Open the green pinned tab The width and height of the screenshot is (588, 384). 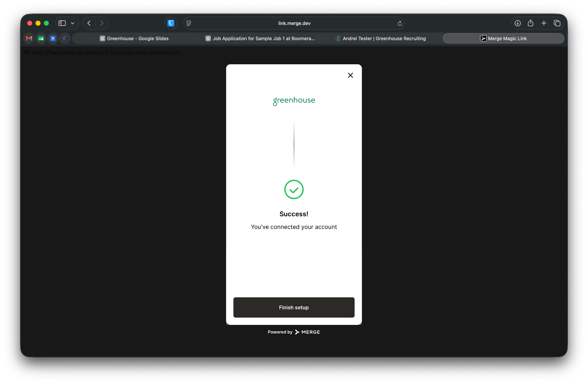pos(41,38)
